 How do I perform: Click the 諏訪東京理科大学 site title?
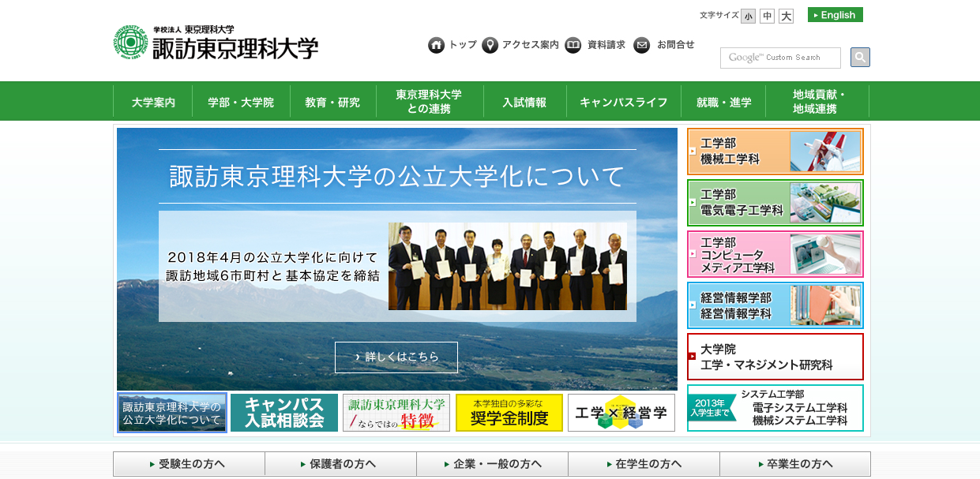point(235,48)
